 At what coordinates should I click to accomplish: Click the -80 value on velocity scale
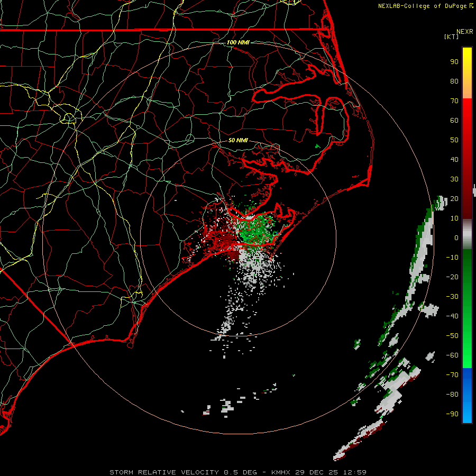(x=452, y=395)
